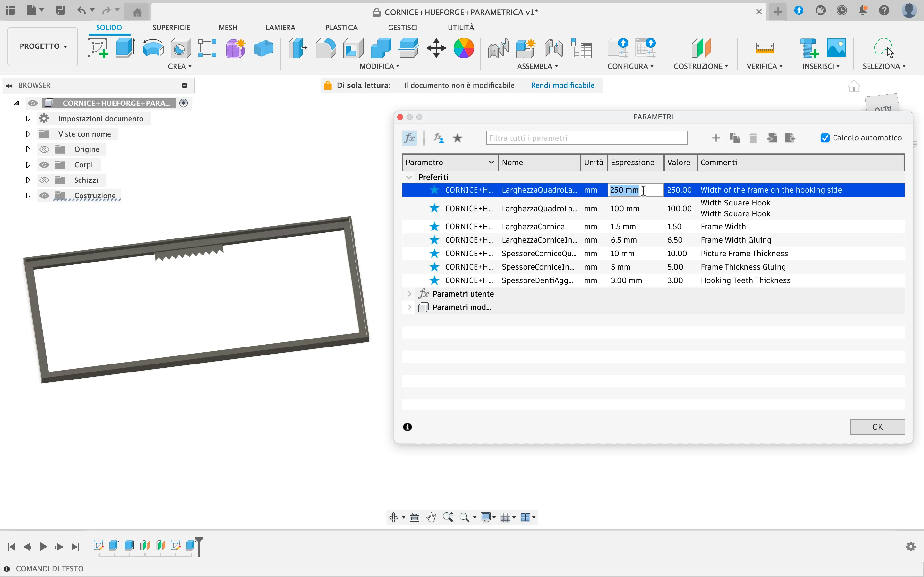This screenshot has height=577, width=924.
Task: Uncheck Calcolo automatico checkbox
Action: (x=825, y=138)
